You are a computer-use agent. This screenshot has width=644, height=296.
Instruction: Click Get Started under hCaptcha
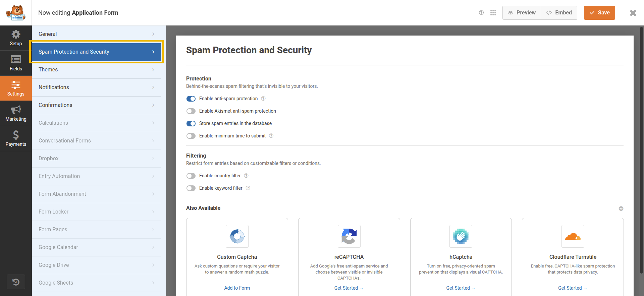[461, 288]
